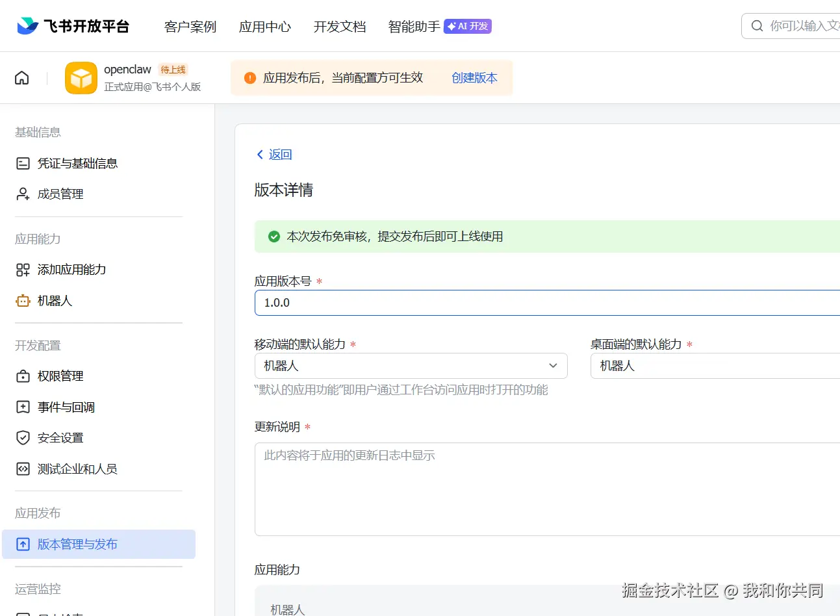840x616 pixels.
Task: Switch to 客户案例 in top navigation
Action: [x=190, y=27]
